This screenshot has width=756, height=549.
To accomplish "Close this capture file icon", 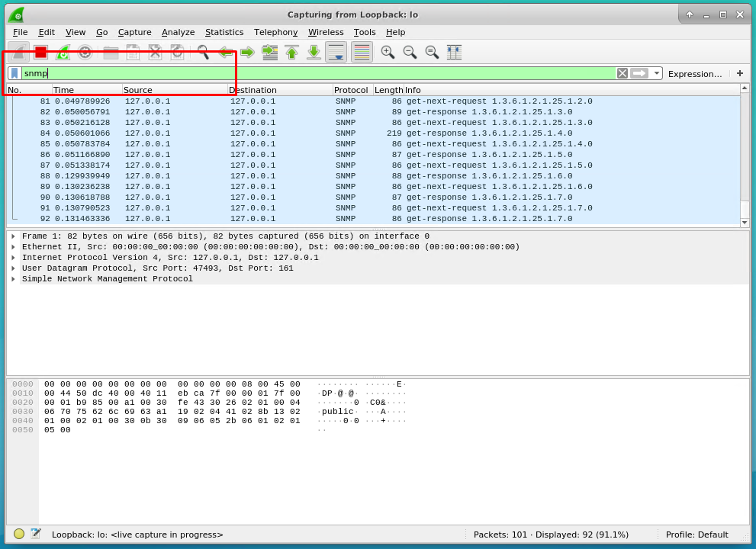I will pyautogui.click(x=155, y=52).
